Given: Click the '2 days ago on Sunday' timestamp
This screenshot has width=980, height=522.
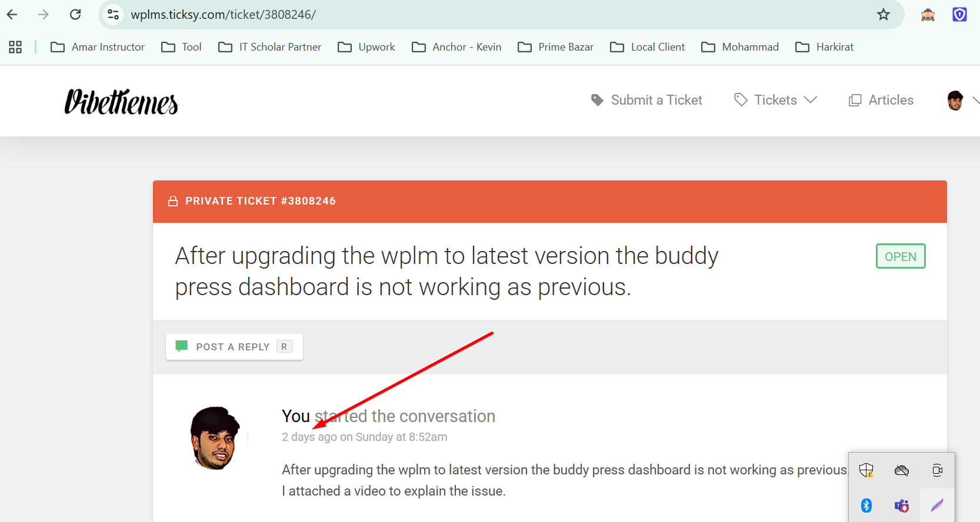Looking at the screenshot, I should coord(364,437).
